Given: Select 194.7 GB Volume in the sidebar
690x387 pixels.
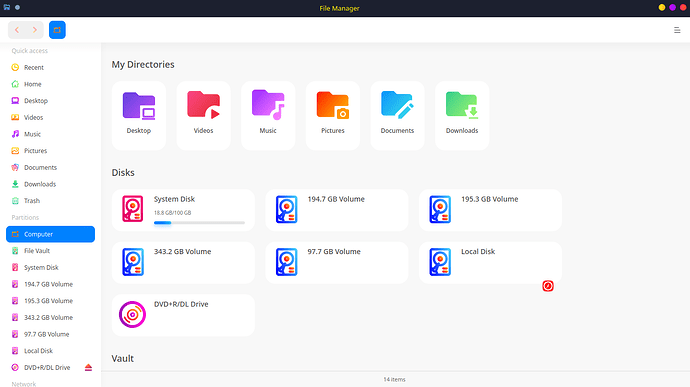Looking at the screenshot, I should [50, 284].
